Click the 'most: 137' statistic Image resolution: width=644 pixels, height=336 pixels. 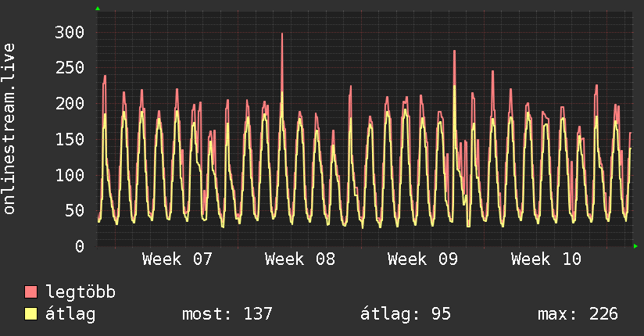click(227, 314)
